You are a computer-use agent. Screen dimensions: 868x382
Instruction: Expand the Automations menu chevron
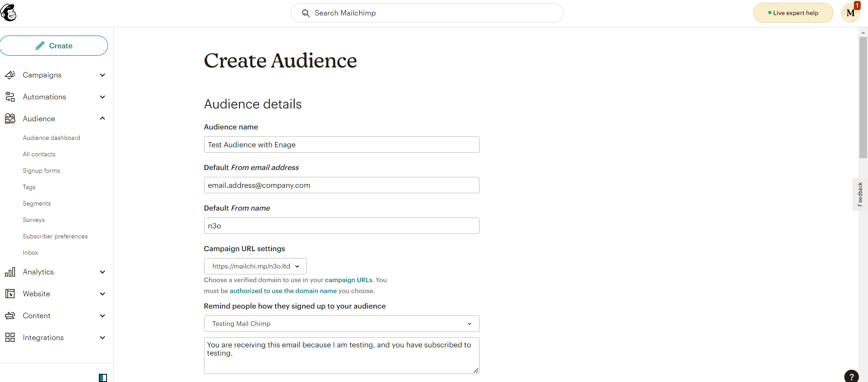click(x=102, y=97)
